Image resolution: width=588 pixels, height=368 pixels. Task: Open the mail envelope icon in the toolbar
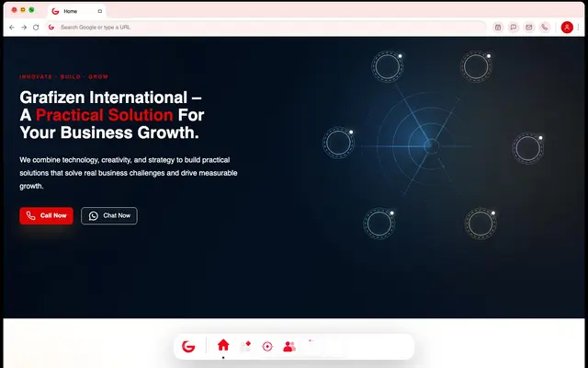click(x=529, y=28)
